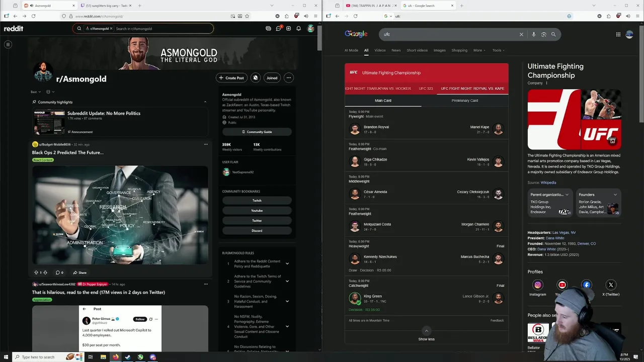The width and height of the screenshot is (644, 362).
Task: Collapse Community highlights section
Action: click(x=205, y=102)
